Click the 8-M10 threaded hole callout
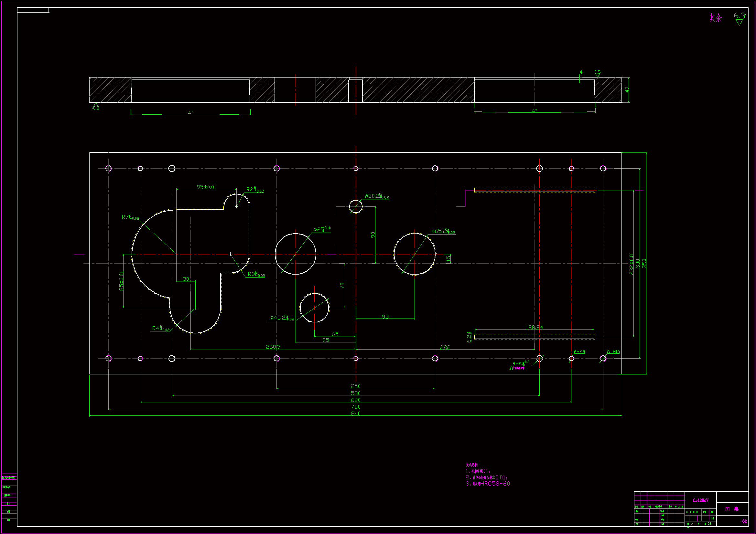The height and width of the screenshot is (534, 756). coord(613,352)
